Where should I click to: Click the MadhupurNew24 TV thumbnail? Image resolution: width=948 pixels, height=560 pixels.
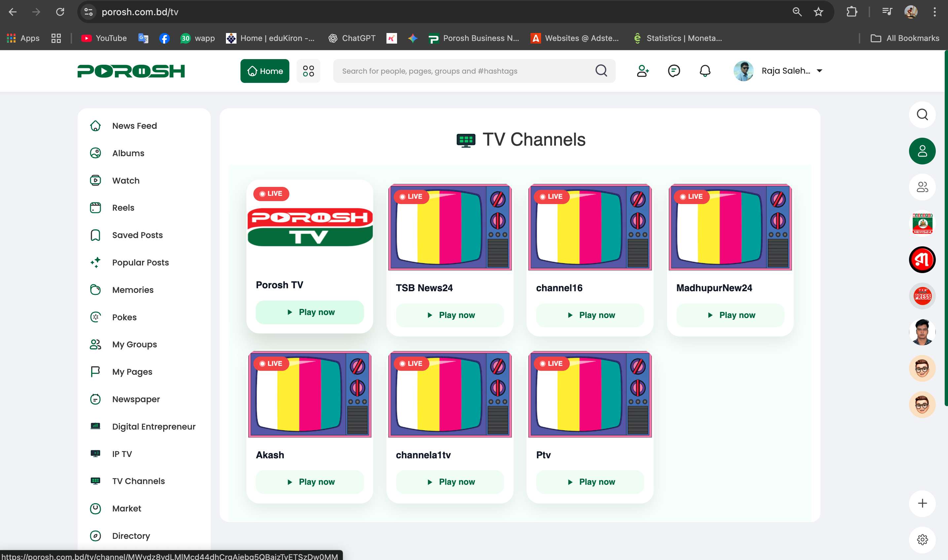(729, 227)
